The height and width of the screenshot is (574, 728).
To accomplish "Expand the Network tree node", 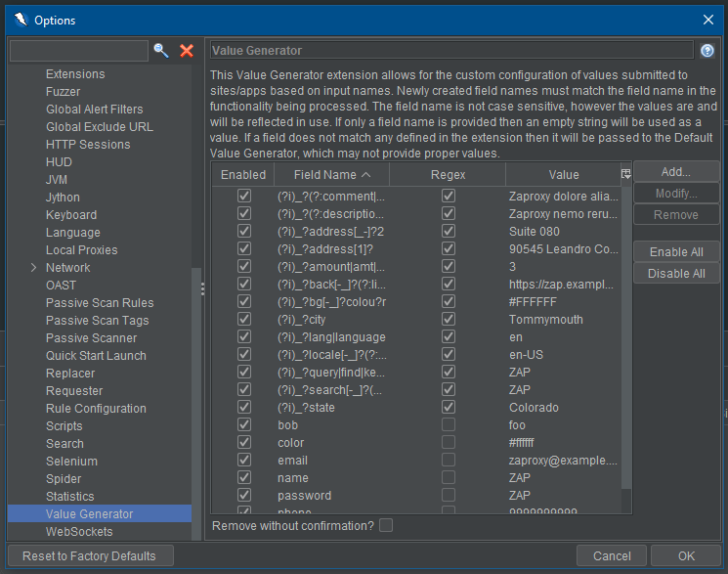I will [34, 268].
